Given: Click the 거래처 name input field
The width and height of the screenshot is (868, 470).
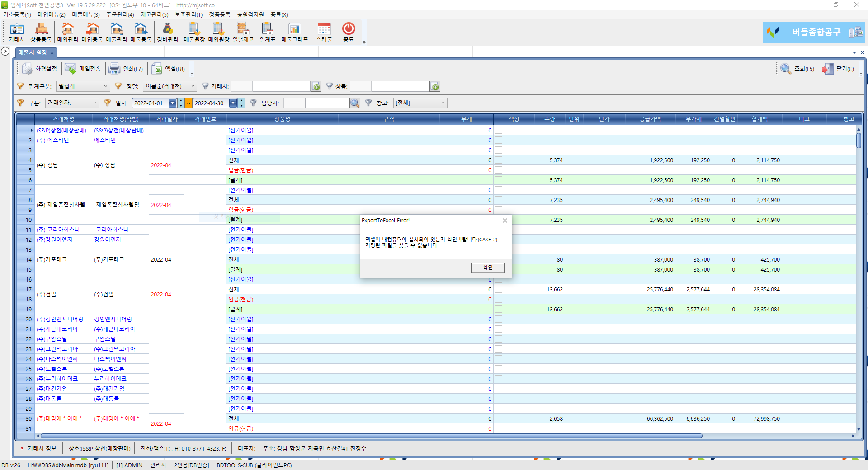Looking at the screenshot, I should (x=281, y=86).
